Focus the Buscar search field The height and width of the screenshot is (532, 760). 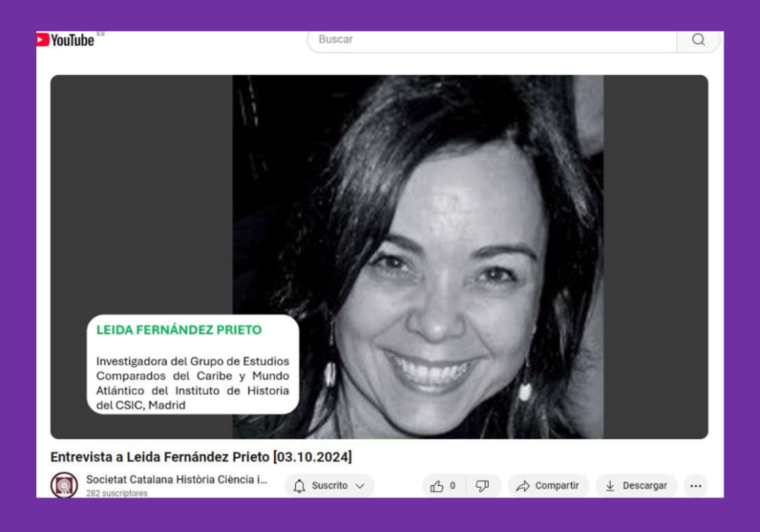[x=491, y=40]
